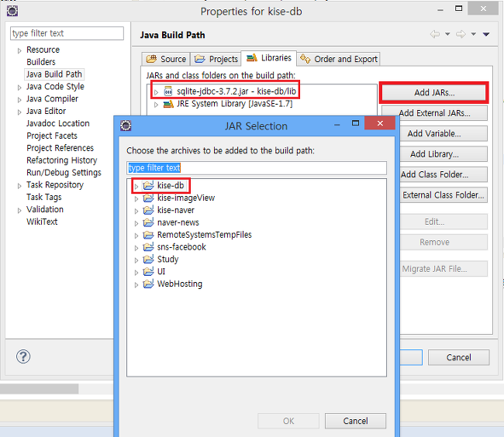Expand the Java Code Style category

click(x=19, y=88)
